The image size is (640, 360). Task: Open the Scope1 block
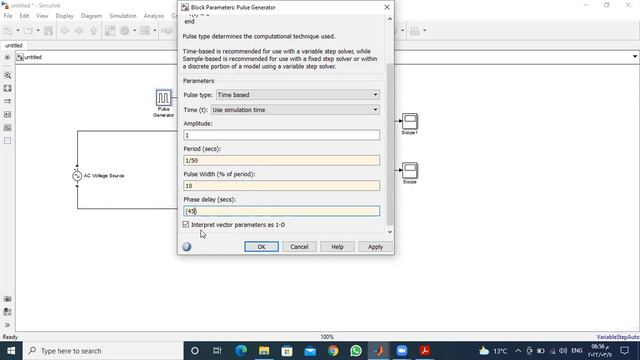pyautogui.click(x=410, y=121)
